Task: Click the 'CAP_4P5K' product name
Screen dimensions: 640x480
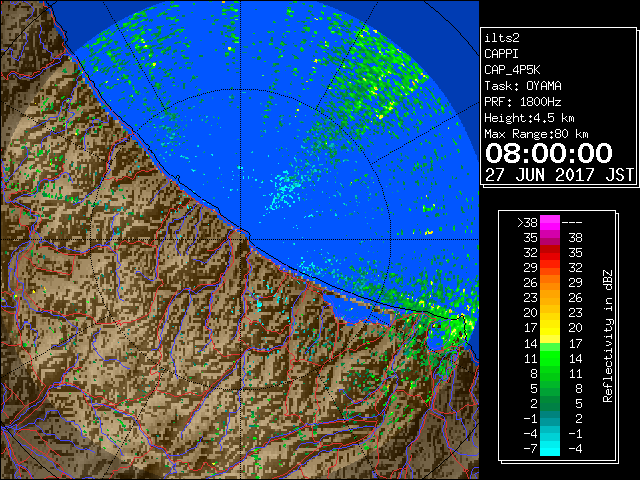Action: pos(512,70)
